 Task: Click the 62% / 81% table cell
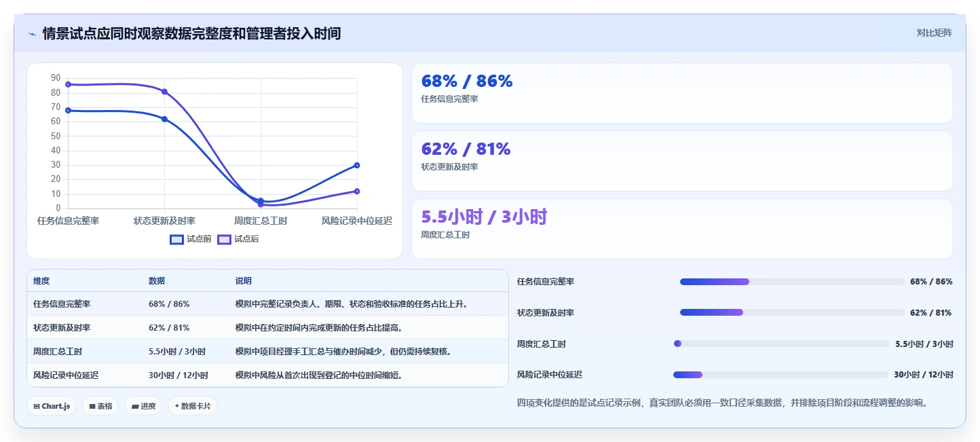[169, 328]
